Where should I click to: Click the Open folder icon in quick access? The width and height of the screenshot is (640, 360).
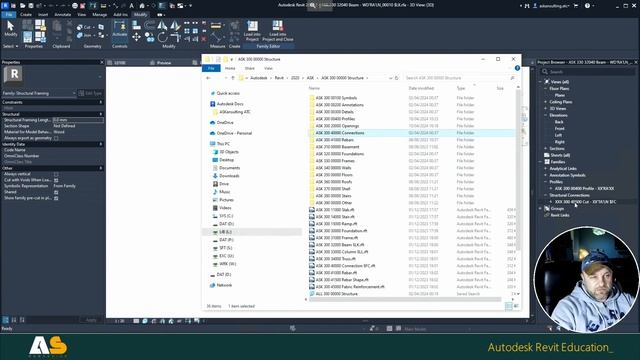[x=22, y=6]
